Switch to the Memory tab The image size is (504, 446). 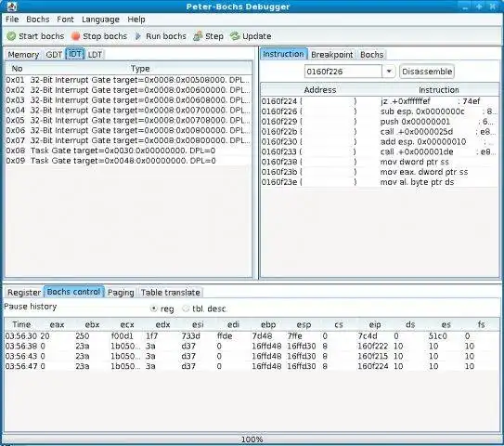tap(23, 55)
